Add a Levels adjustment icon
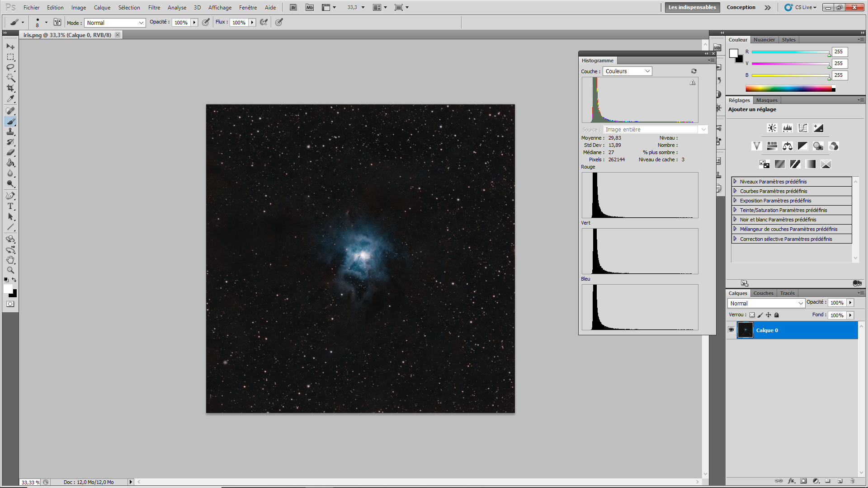 pos(788,128)
